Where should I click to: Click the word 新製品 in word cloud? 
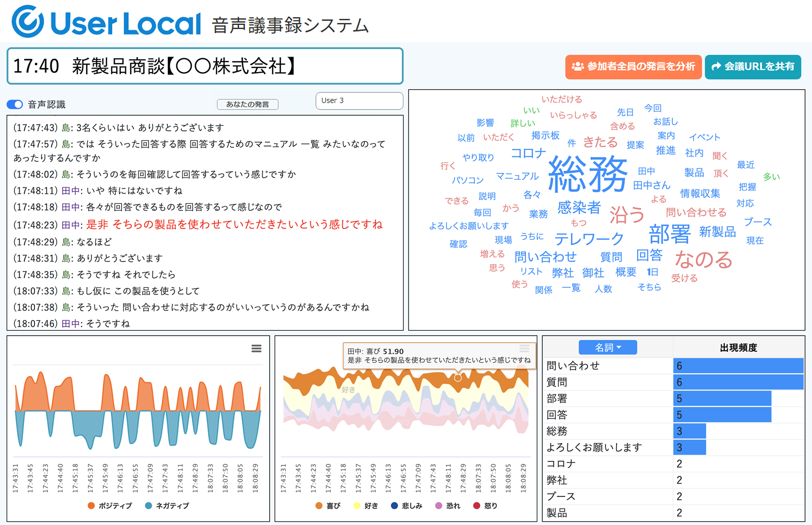717,231
